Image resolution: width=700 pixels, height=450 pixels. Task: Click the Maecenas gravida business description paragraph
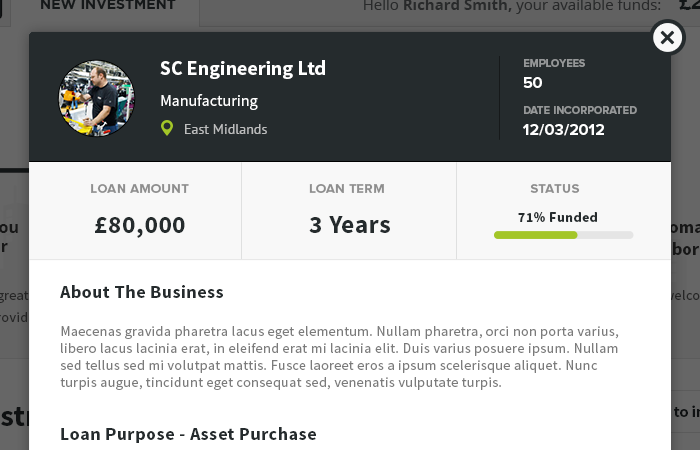340,357
